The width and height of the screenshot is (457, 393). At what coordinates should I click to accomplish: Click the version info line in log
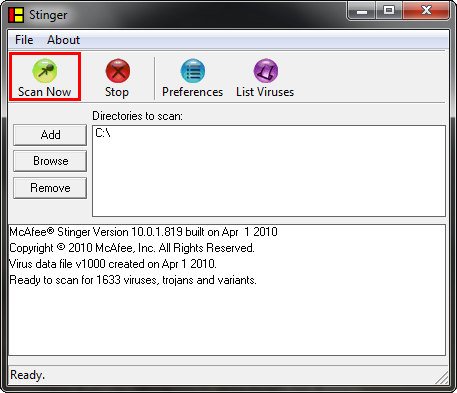(143, 232)
